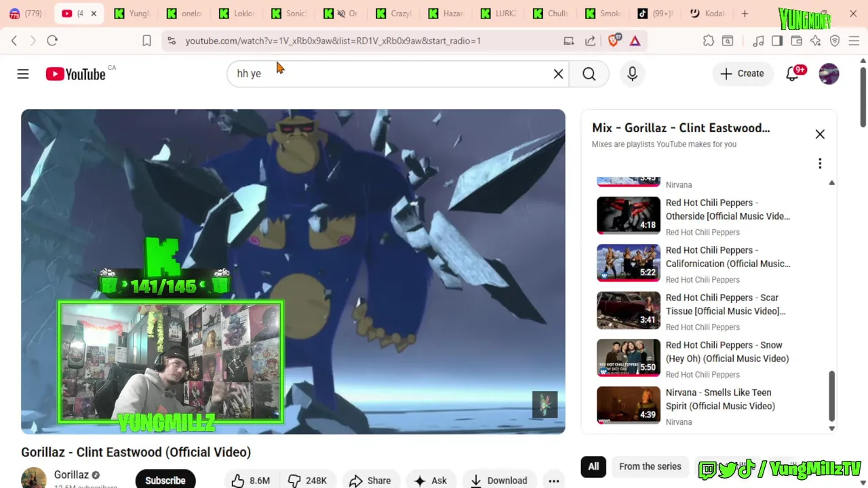Install app icon in address bar
The height and width of the screenshot is (488, 868).
[x=569, y=41]
